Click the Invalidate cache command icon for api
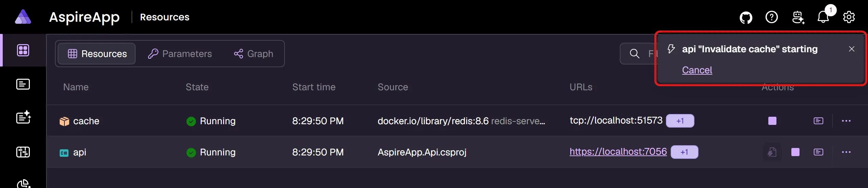The image size is (868, 188). point(772,152)
